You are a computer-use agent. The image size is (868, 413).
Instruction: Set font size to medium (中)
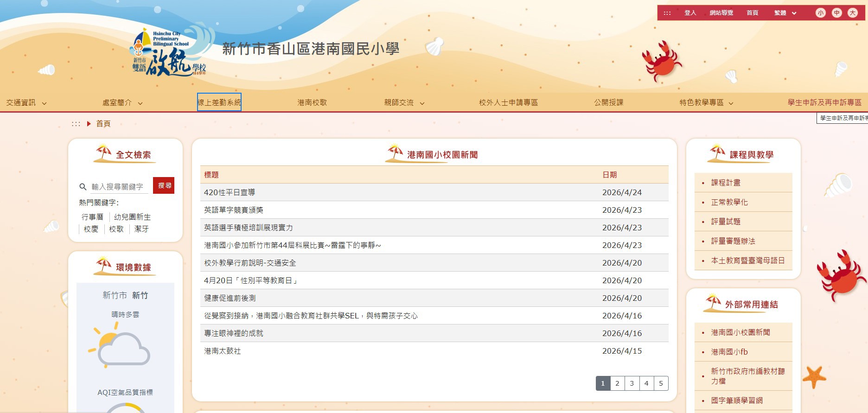coord(836,13)
